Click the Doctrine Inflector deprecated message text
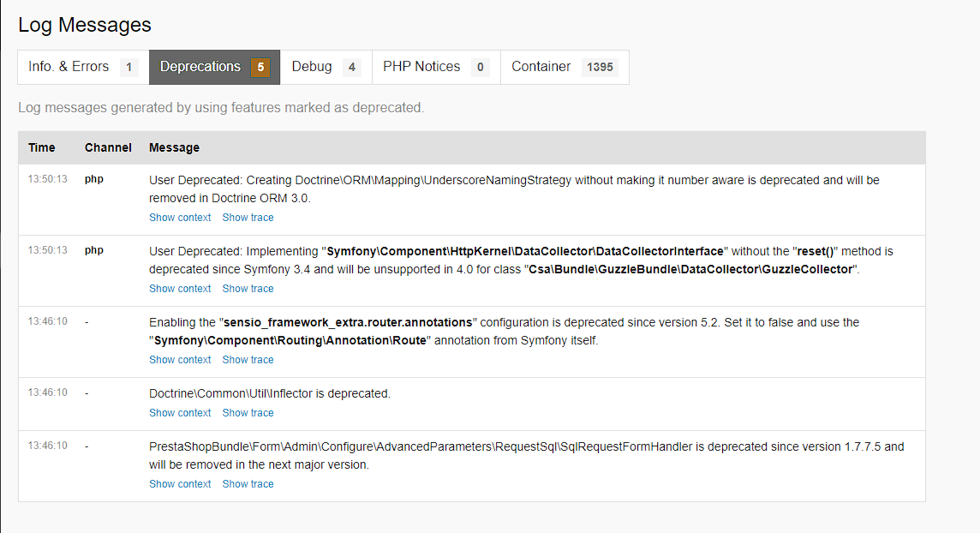The image size is (980, 533). 269,394
